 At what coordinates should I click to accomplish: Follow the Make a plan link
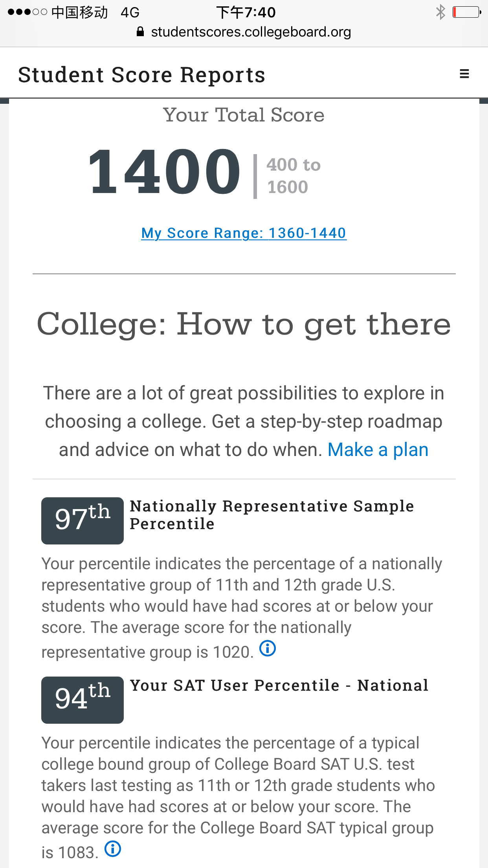click(x=378, y=450)
